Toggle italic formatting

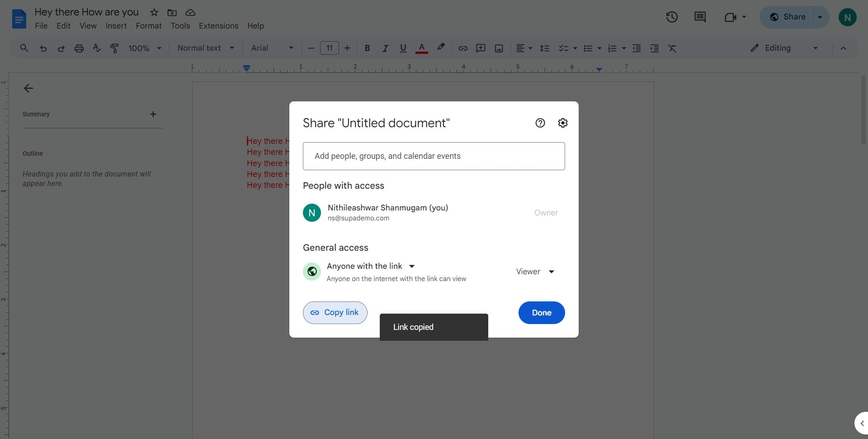[385, 48]
